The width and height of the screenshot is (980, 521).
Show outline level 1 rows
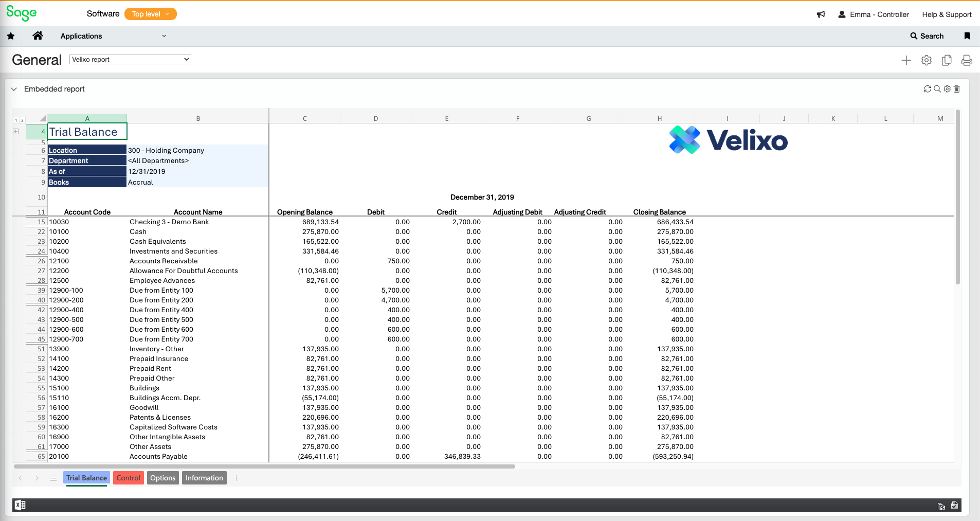click(16, 120)
